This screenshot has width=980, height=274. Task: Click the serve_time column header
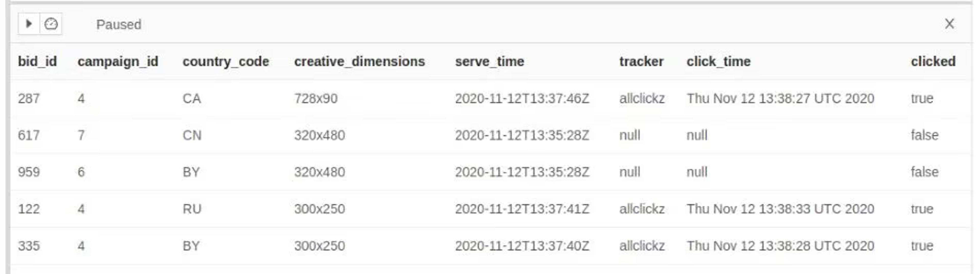point(490,61)
